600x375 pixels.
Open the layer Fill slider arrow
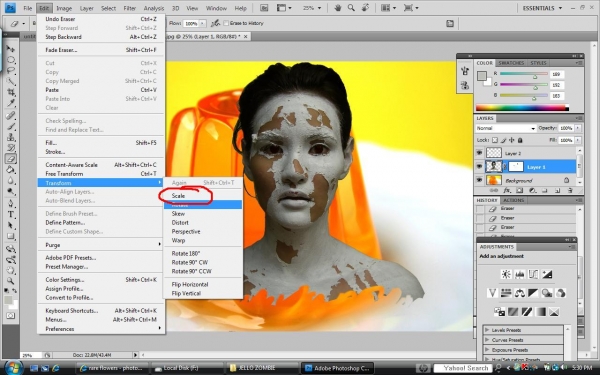point(578,140)
